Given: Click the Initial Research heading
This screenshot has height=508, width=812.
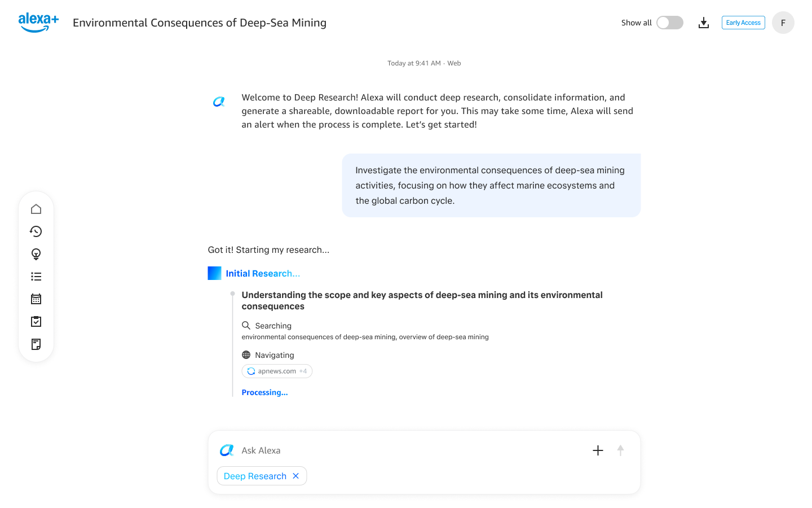Looking at the screenshot, I should tap(263, 274).
